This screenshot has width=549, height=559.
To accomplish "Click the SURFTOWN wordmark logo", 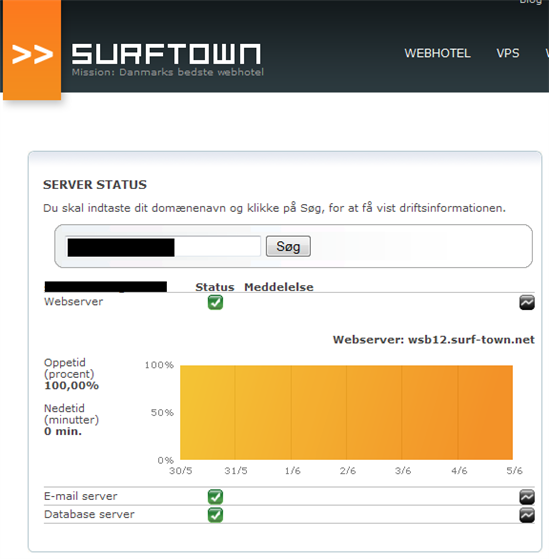I will pyautogui.click(x=166, y=54).
